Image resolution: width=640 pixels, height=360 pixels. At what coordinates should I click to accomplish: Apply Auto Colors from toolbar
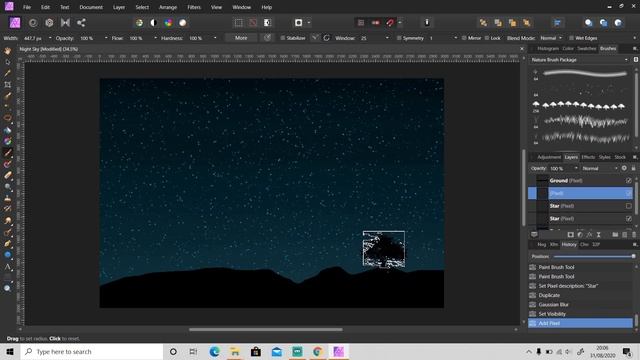tap(168, 23)
